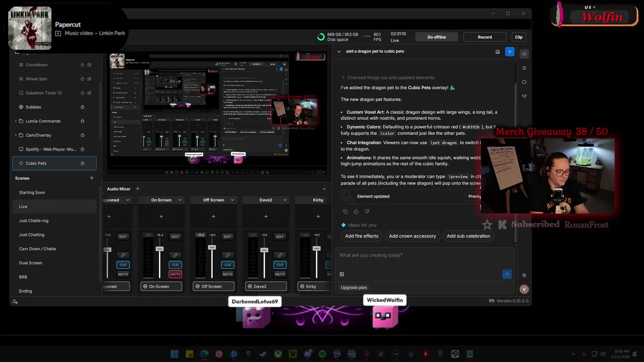Open the user avatar V icon
This screenshot has width=644, height=362.
[524, 289]
